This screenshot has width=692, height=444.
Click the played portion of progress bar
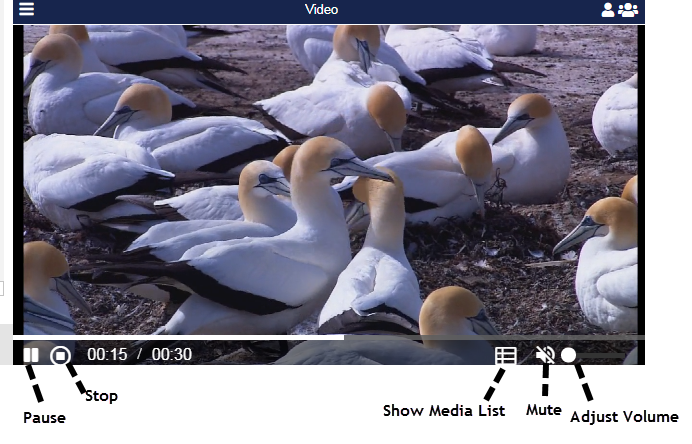point(180,337)
